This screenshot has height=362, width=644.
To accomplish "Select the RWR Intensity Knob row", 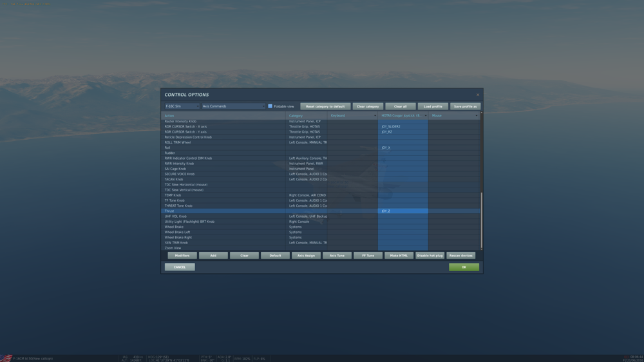I will pyautogui.click(x=320, y=164).
